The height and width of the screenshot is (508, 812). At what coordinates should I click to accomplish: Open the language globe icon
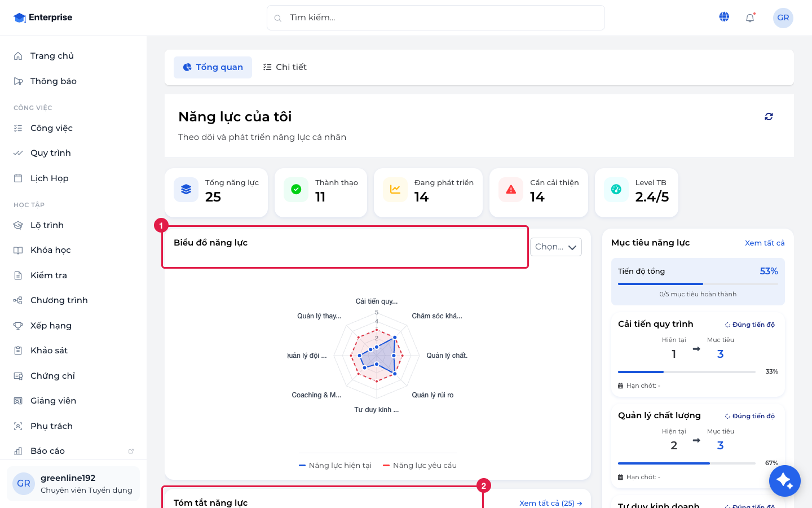pos(724,17)
